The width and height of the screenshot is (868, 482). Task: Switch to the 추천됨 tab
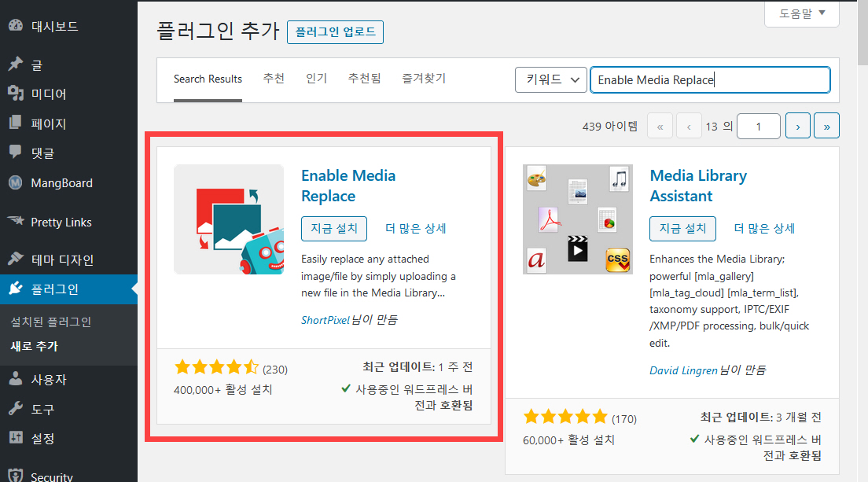tap(364, 79)
